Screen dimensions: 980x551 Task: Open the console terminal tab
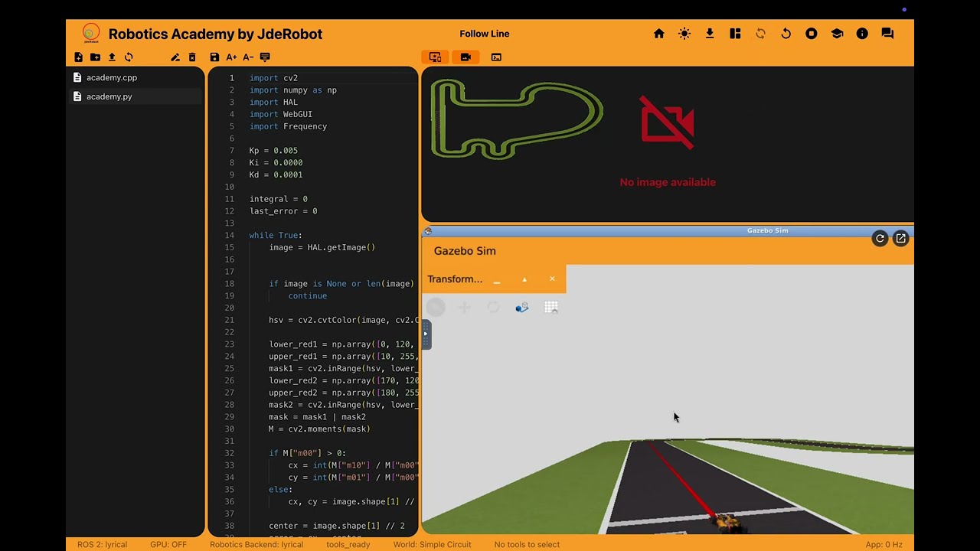point(496,57)
